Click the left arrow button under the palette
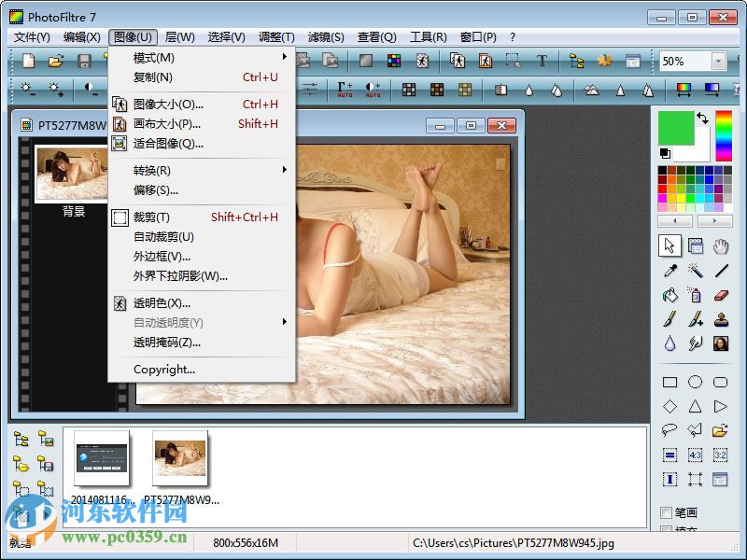Image resolution: width=747 pixels, height=560 pixels. [x=674, y=221]
